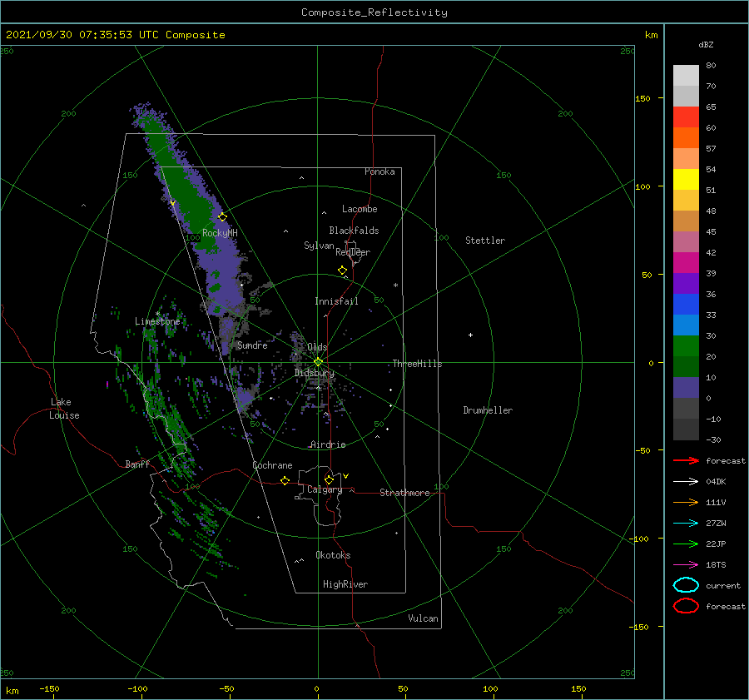Click the yellow diamond marker near RockyMH
The image size is (749, 700).
pyautogui.click(x=222, y=217)
